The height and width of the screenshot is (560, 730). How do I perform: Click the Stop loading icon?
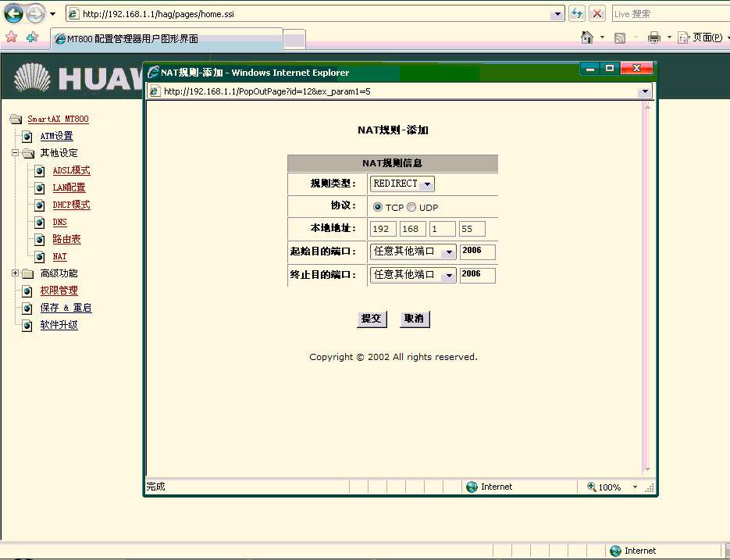click(597, 13)
